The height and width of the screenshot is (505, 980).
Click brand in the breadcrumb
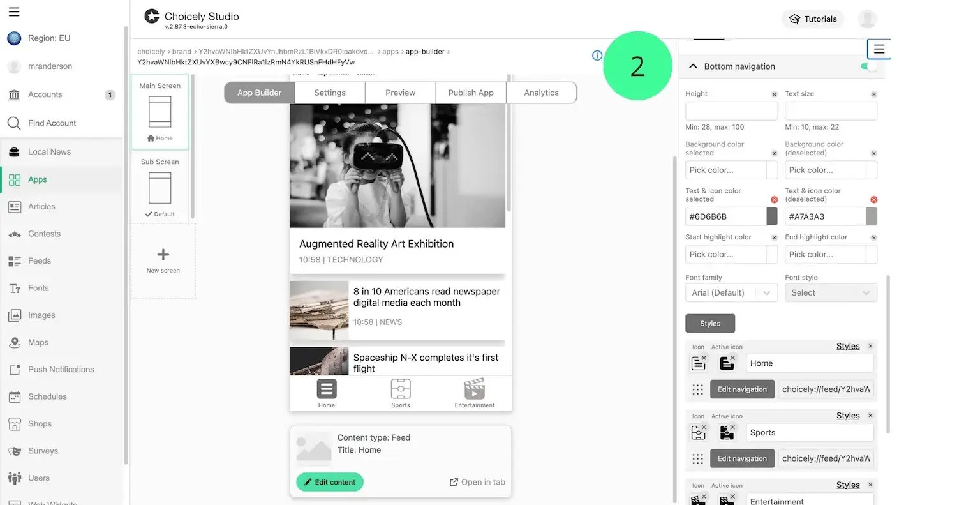pos(182,52)
